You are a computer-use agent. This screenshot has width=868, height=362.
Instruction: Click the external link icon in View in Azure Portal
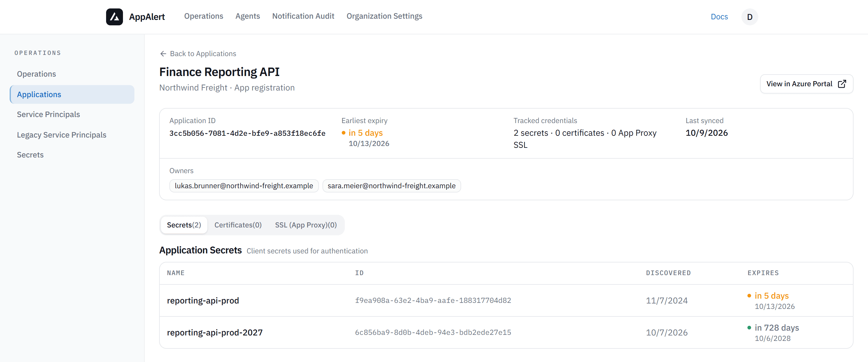click(x=842, y=84)
